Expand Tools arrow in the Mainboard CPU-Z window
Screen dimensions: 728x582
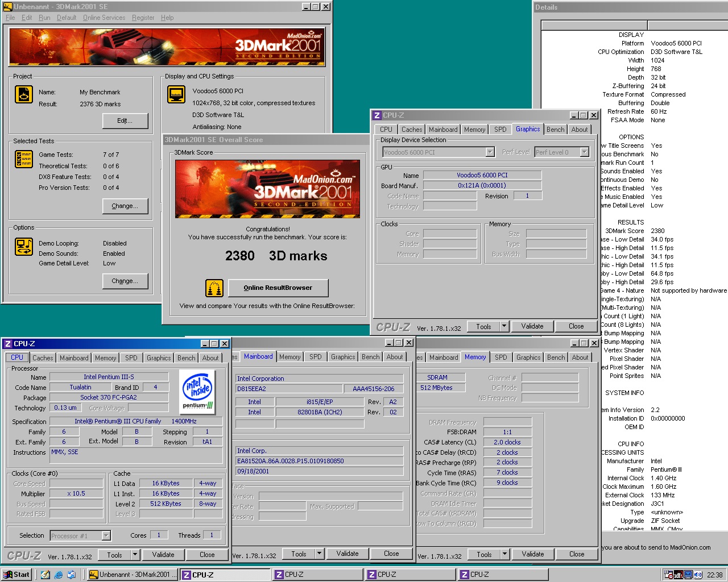click(x=320, y=554)
